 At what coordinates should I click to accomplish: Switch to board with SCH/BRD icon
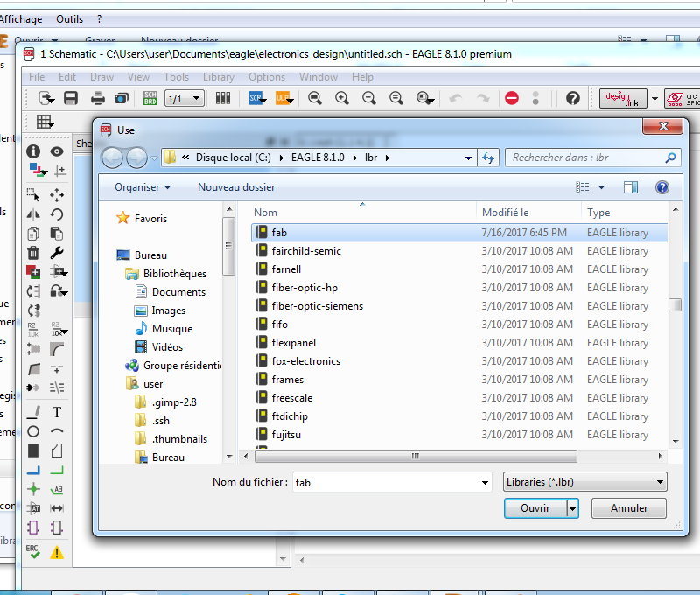[x=150, y=98]
